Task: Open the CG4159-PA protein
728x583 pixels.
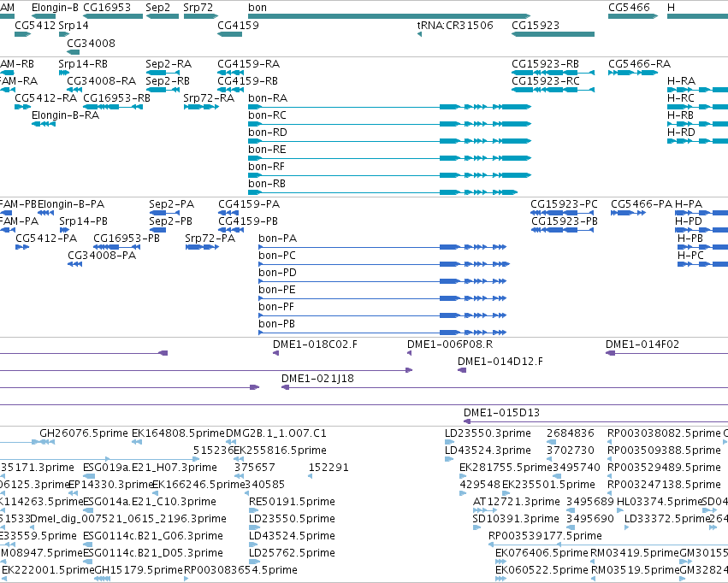Action: (228, 213)
